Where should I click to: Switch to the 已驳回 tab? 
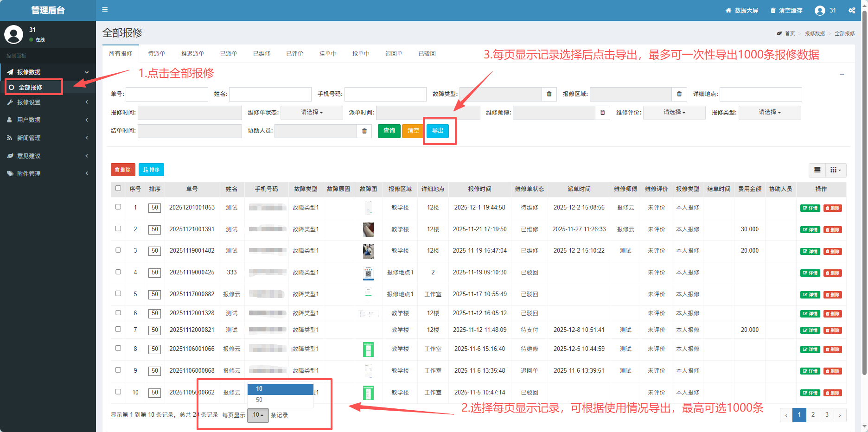point(427,54)
